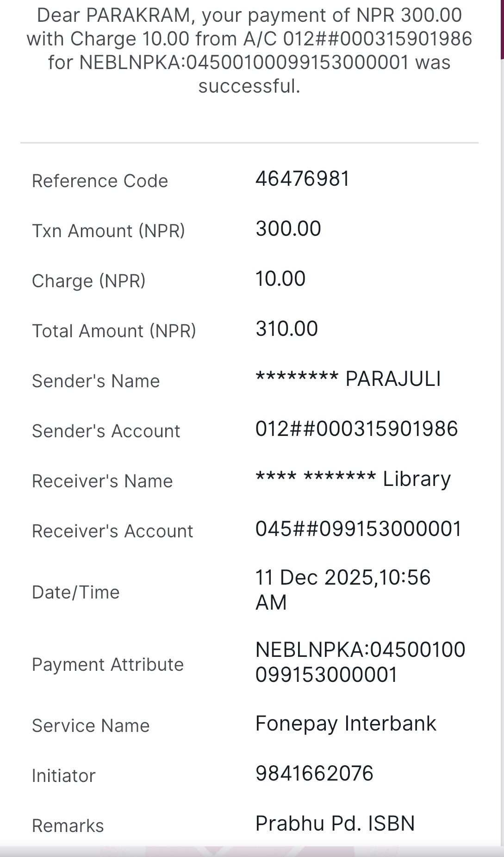Viewport: 504px width, 857px height.
Task: Click the masked receiver name ending Library
Action: [x=353, y=479]
